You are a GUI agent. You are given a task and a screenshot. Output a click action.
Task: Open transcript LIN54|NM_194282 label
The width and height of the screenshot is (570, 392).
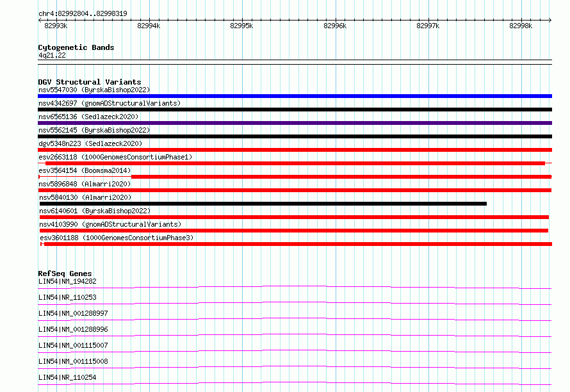click(x=68, y=281)
